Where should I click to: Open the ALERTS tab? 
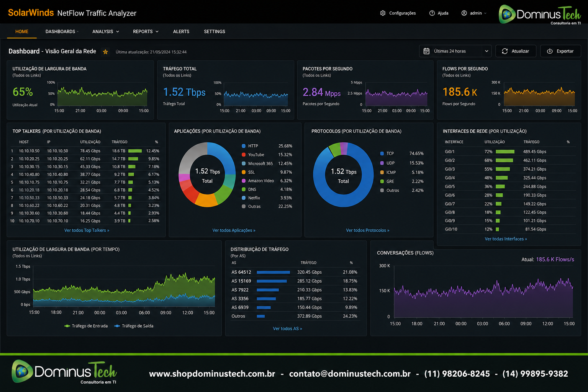[181, 31]
